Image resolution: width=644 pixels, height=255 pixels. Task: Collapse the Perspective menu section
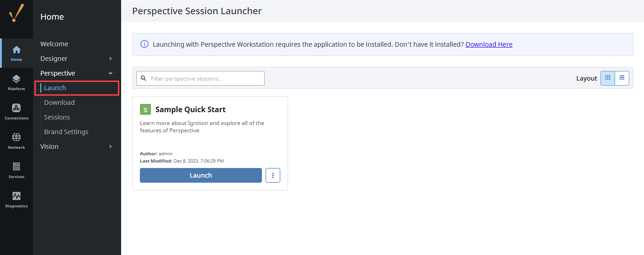(x=76, y=73)
